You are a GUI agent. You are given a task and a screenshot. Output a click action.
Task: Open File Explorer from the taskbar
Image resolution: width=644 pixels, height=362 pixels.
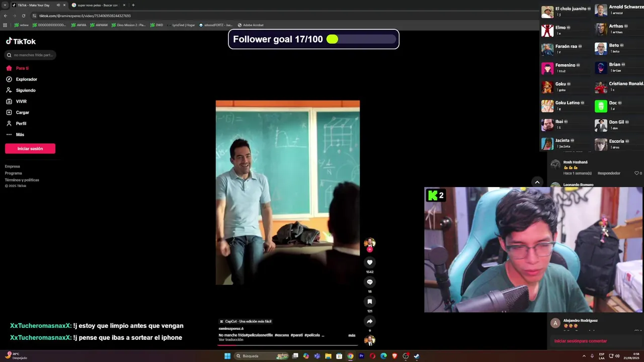coord(328,356)
